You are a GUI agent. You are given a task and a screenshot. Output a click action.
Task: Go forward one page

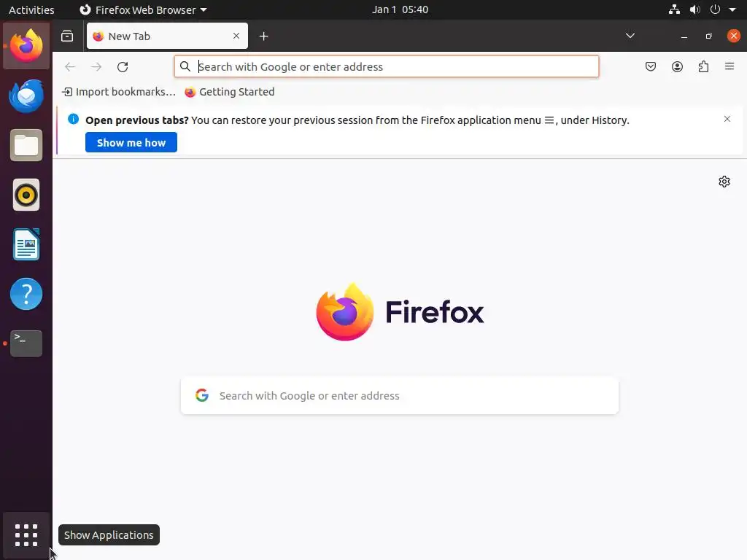[96, 66]
